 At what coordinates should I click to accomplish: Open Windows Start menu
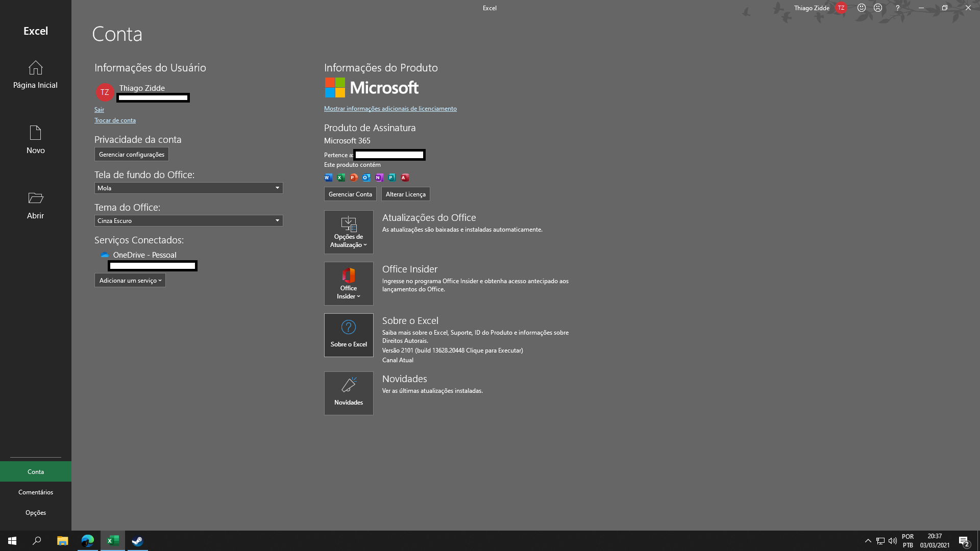coord(12,541)
